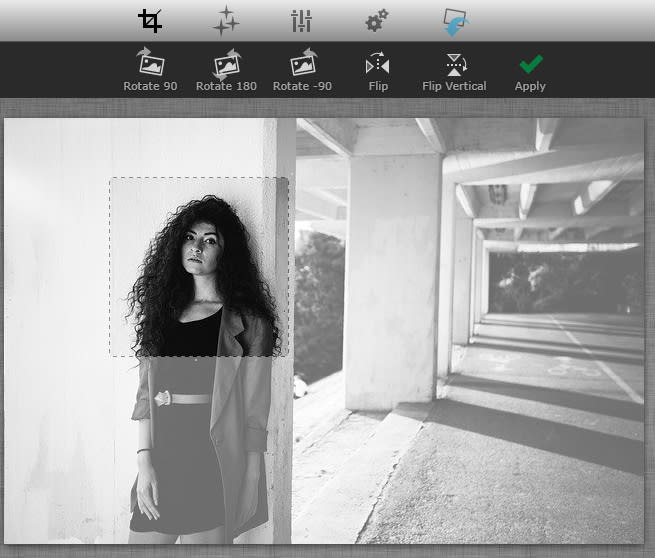
Task: Rotate the image 90 degrees
Action: [150, 69]
